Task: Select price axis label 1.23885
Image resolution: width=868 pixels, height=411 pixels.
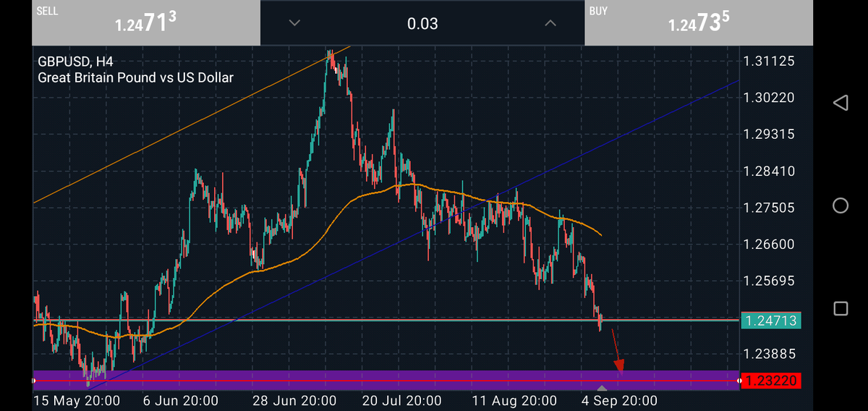Action: coord(769,354)
